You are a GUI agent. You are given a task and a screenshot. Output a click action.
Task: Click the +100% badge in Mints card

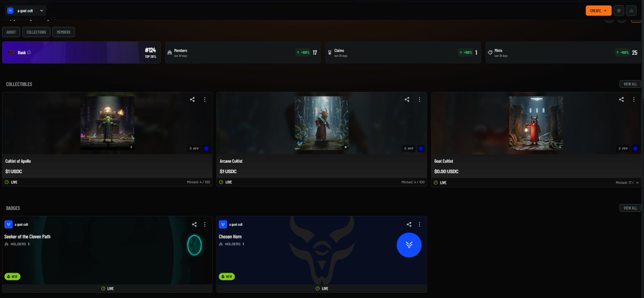pos(622,53)
